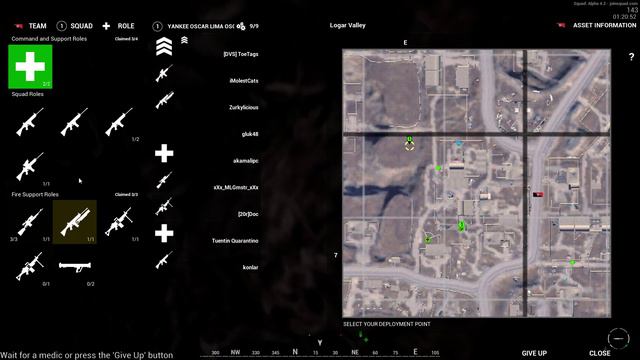Select player gluk48
Image resolution: width=640 pixels, height=360 pixels.
point(250,134)
